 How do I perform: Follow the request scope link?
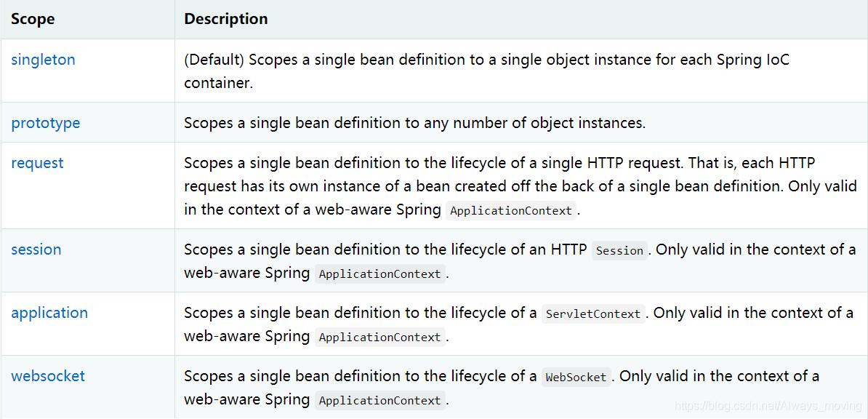(x=37, y=163)
